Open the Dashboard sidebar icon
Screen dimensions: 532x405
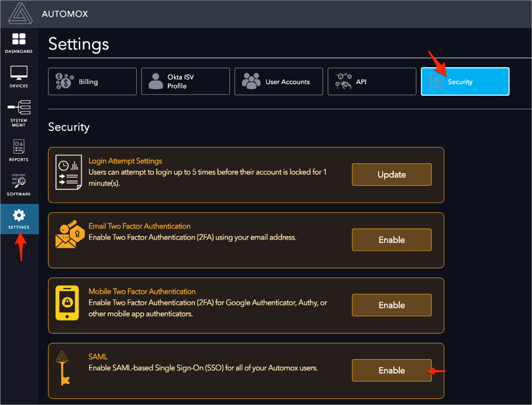click(x=19, y=44)
